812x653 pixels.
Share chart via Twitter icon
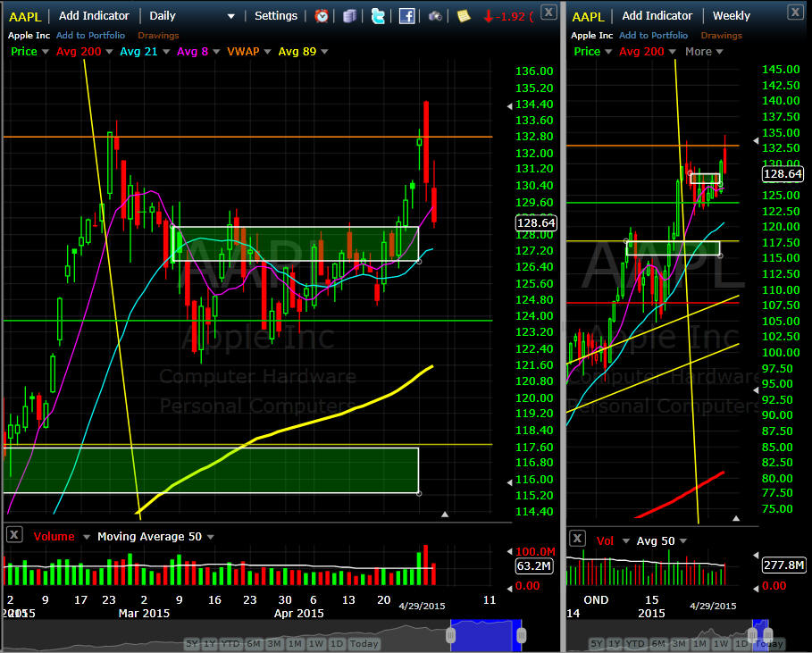[378, 16]
